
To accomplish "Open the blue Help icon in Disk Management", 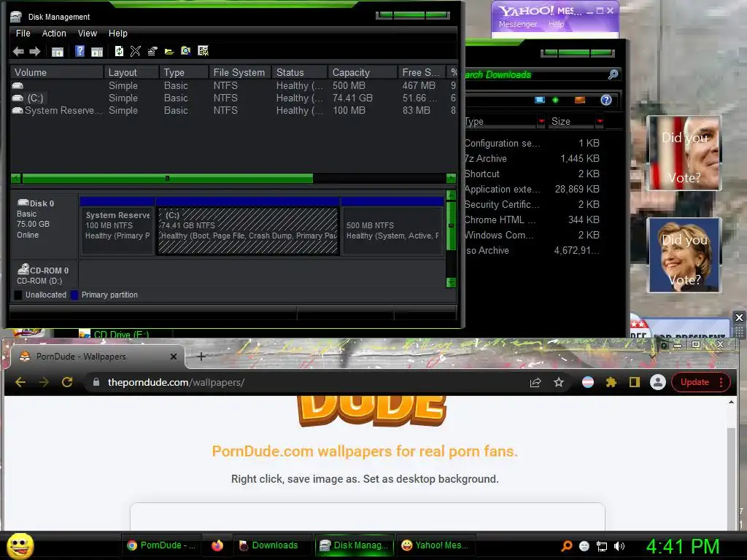I will click(x=80, y=51).
